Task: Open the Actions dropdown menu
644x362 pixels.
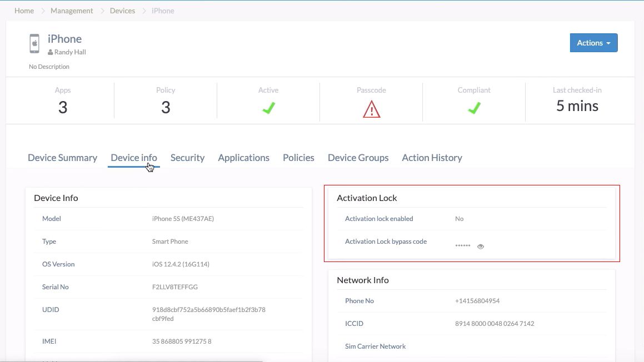Action: pyautogui.click(x=593, y=43)
